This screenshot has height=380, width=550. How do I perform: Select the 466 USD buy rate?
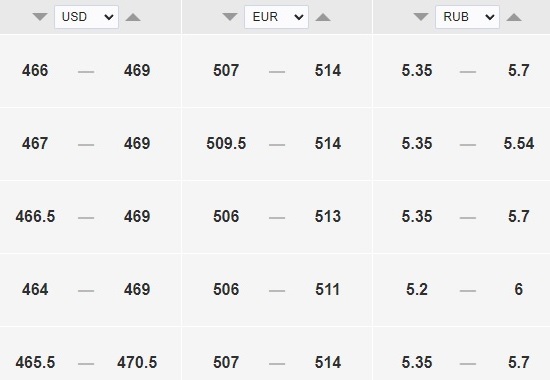(35, 71)
